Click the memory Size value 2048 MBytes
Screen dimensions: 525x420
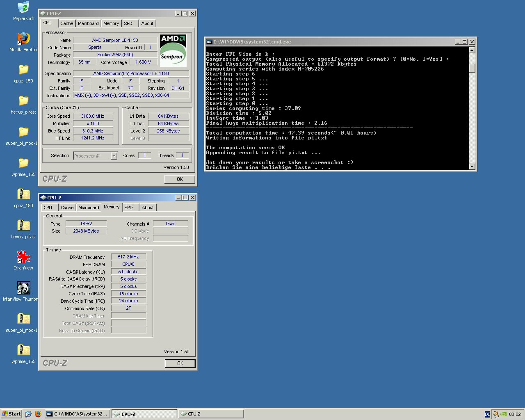pyautogui.click(x=87, y=231)
